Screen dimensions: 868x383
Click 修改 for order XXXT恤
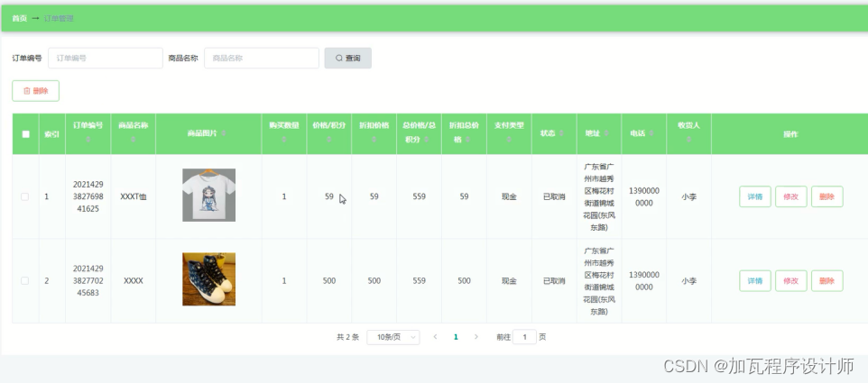(791, 196)
